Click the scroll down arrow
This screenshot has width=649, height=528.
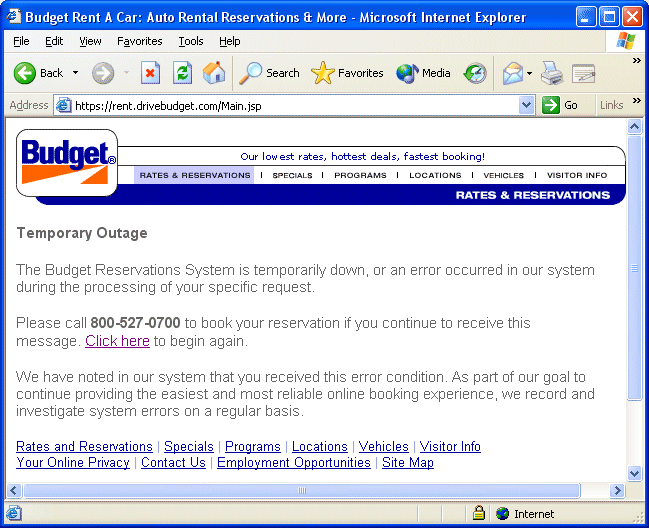634,473
